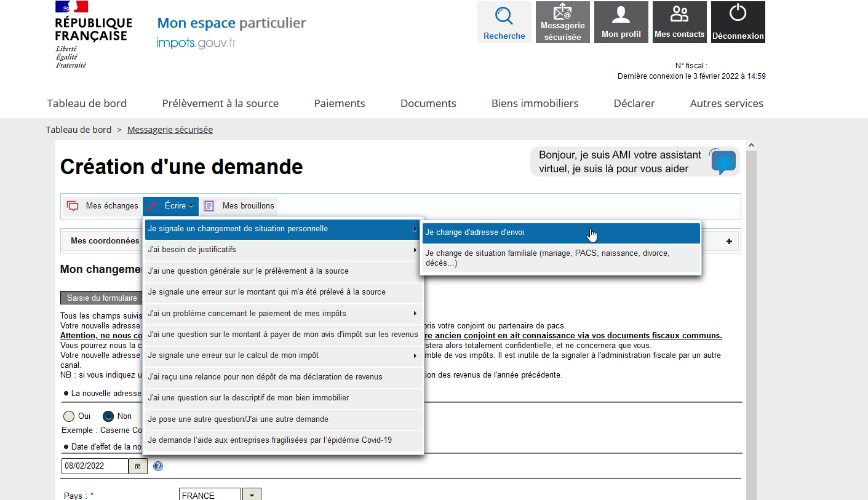
Task: Open Mes contacts people button
Action: point(680,22)
